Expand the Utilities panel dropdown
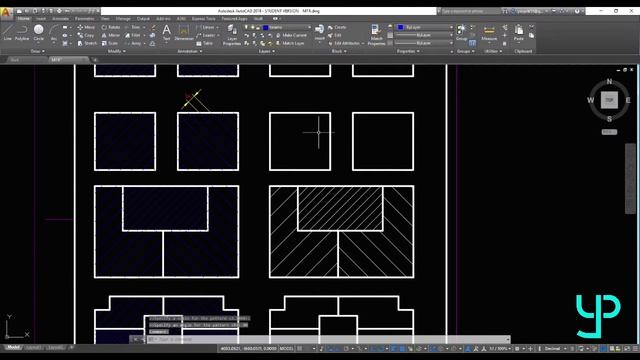The width and height of the screenshot is (640, 360). coord(493,51)
